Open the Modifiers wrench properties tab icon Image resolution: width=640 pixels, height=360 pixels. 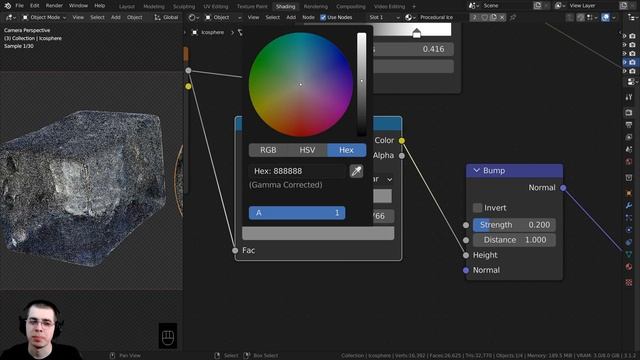pos(629,205)
